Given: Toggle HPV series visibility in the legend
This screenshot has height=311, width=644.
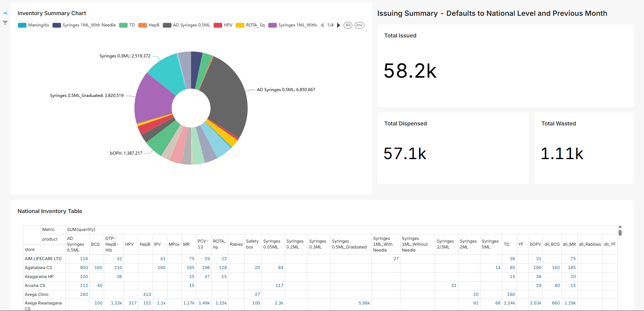Looking at the screenshot, I should [x=223, y=25].
